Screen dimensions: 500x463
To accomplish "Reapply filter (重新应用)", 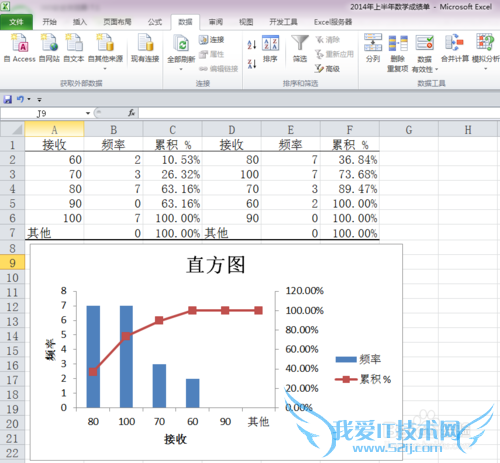I will pos(334,54).
